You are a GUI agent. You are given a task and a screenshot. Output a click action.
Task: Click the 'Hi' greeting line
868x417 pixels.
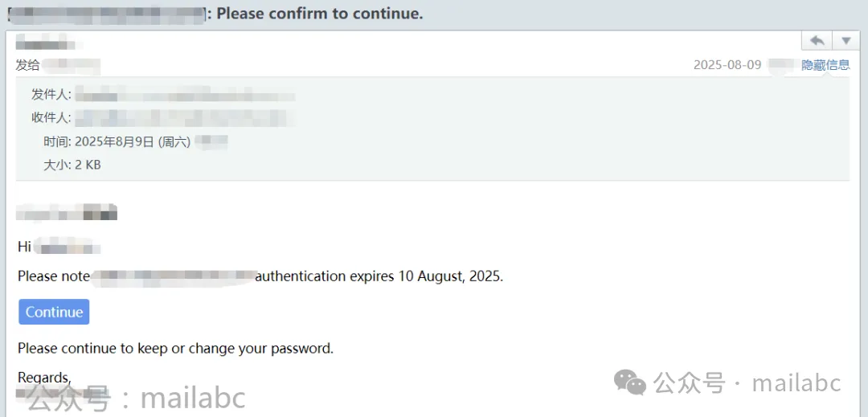(x=59, y=247)
